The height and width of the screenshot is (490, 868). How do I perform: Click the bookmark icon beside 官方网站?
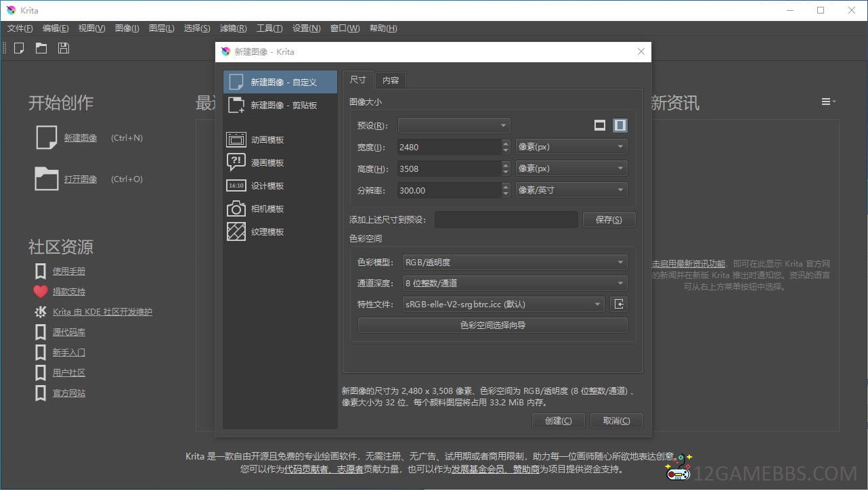coord(41,393)
